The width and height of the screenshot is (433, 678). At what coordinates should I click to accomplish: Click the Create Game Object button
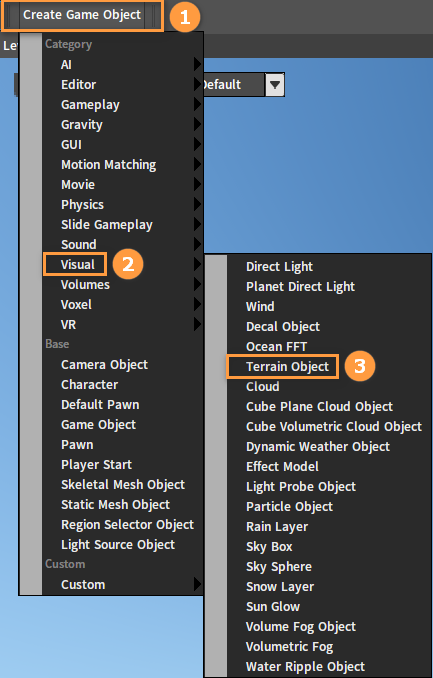click(82, 16)
